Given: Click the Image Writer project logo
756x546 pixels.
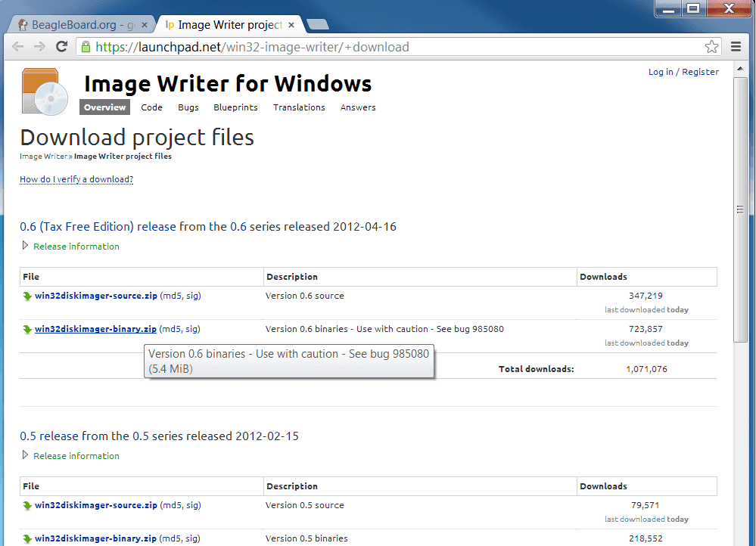Looking at the screenshot, I should [x=45, y=92].
